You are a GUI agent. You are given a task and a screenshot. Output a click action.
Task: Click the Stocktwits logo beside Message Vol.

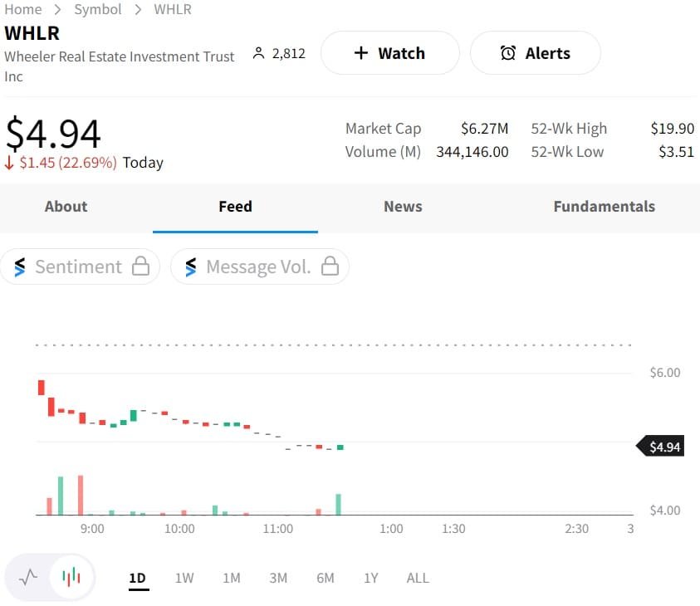tap(191, 266)
